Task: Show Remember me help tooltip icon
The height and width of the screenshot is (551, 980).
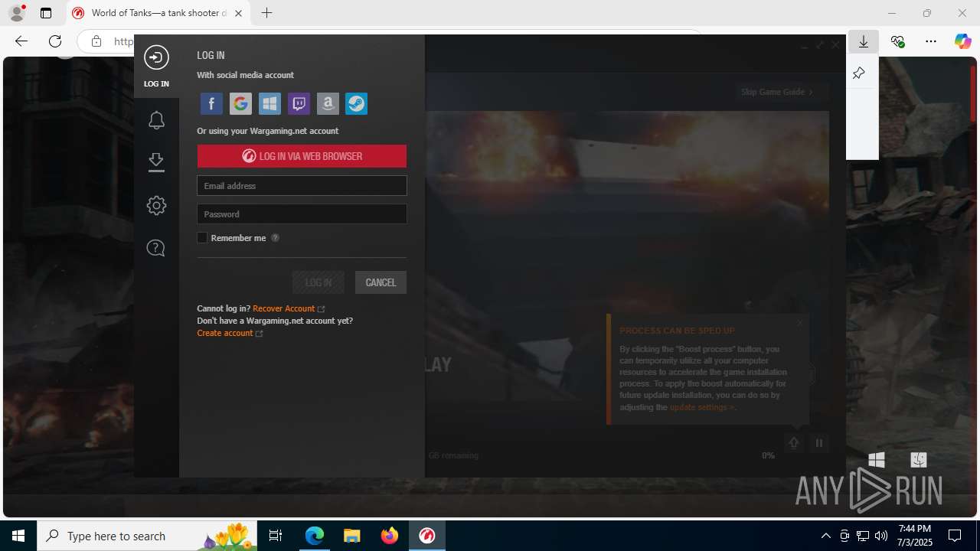Action: click(276, 238)
